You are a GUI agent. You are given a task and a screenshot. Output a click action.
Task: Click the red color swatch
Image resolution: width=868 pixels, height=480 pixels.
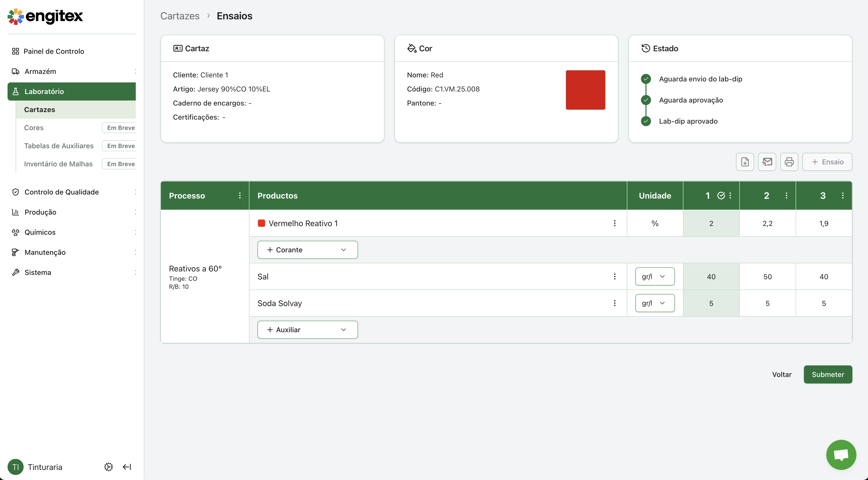point(585,90)
